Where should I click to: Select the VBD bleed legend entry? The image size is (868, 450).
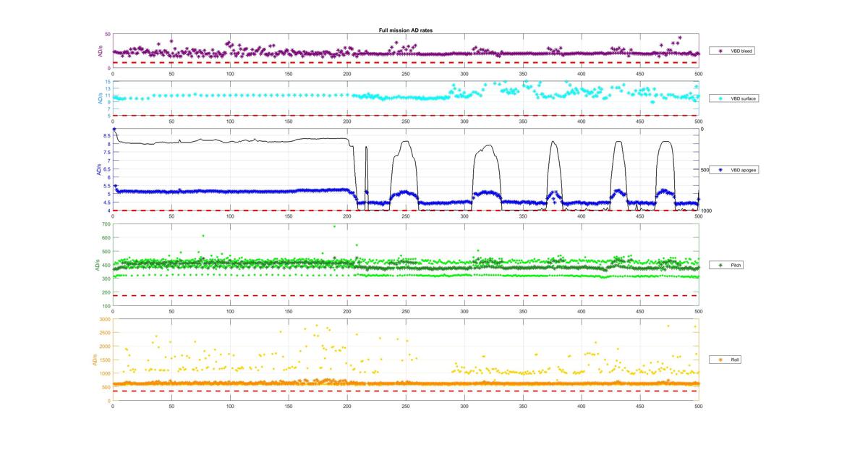click(x=733, y=51)
